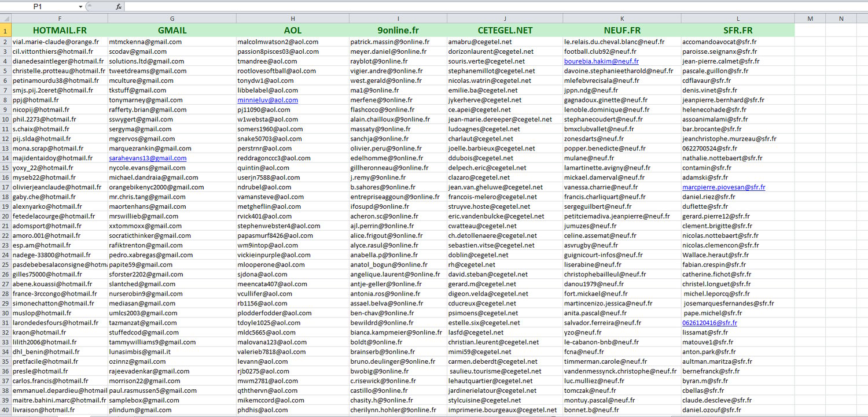Select cell rootlovesoftball@aol.com
Image resolution: width=868 pixels, height=417 pixels.
292,71
